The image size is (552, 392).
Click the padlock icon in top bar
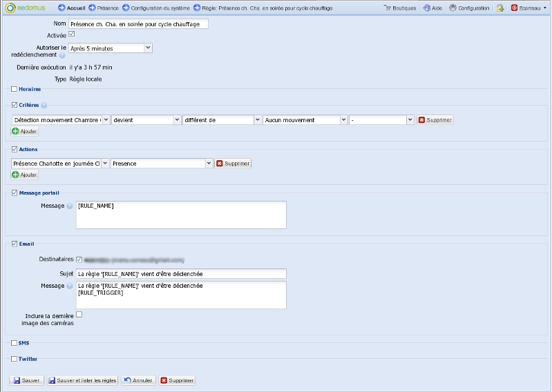coord(499,8)
